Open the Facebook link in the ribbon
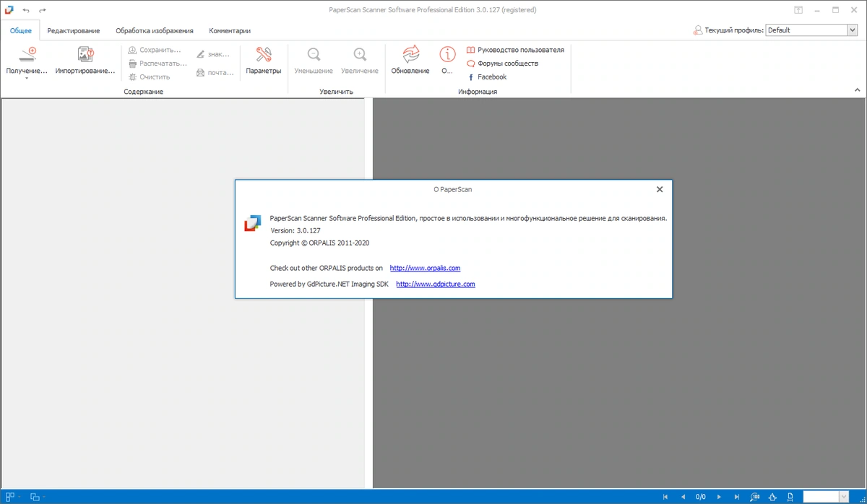The width and height of the screenshot is (867, 504). pos(487,77)
